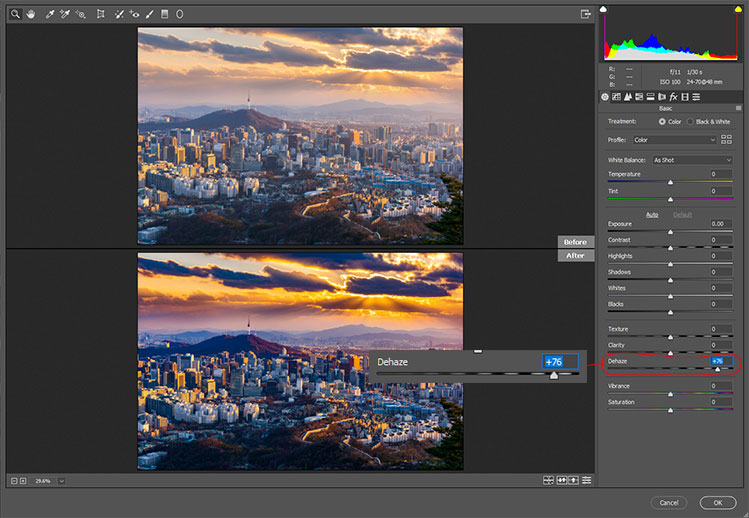The width and height of the screenshot is (749, 518).
Task: Toggle histogram highlight clipping warning
Action: pos(738,9)
